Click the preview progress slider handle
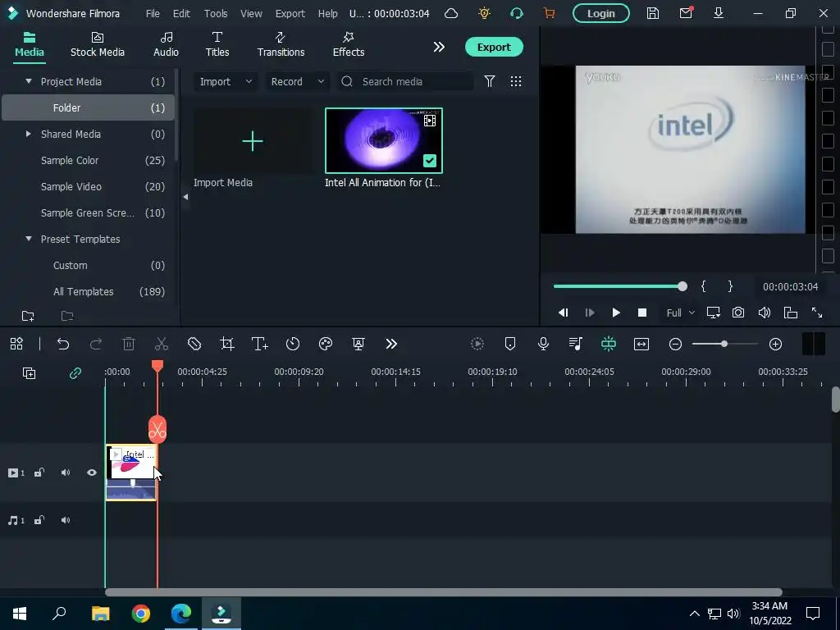The image size is (840, 630). click(682, 286)
